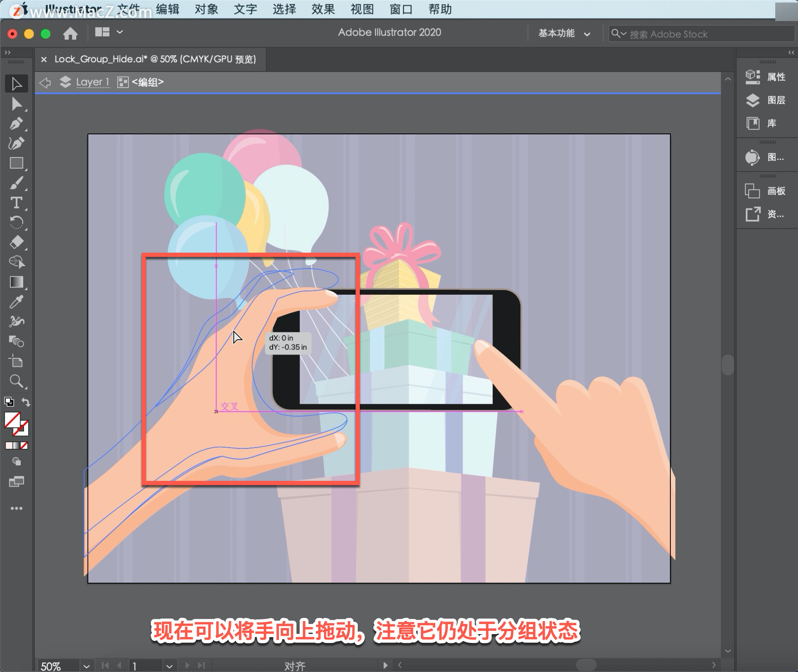Viewport: 798px width, 672px height.
Task: Open the 图层 (Layers) panel
Action: click(766, 100)
